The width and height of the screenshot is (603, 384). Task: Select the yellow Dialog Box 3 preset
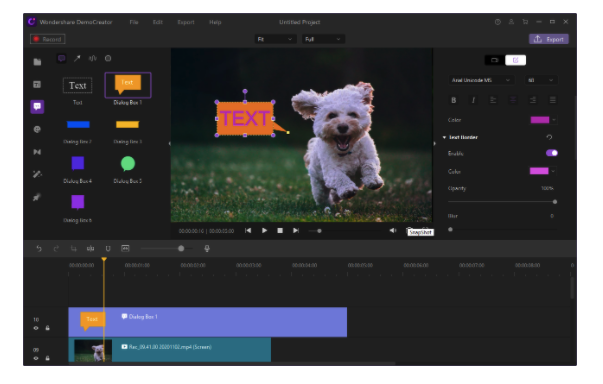(x=127, y=125)
